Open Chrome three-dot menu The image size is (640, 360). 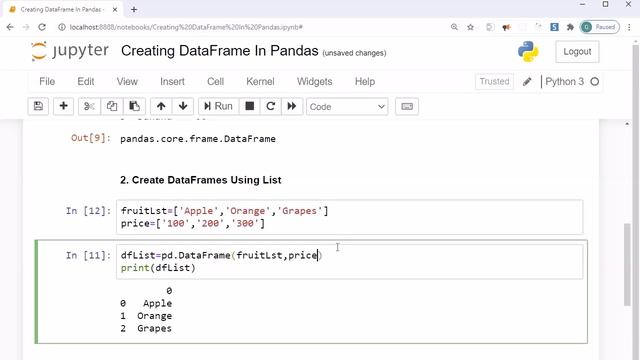pos(629,27)
